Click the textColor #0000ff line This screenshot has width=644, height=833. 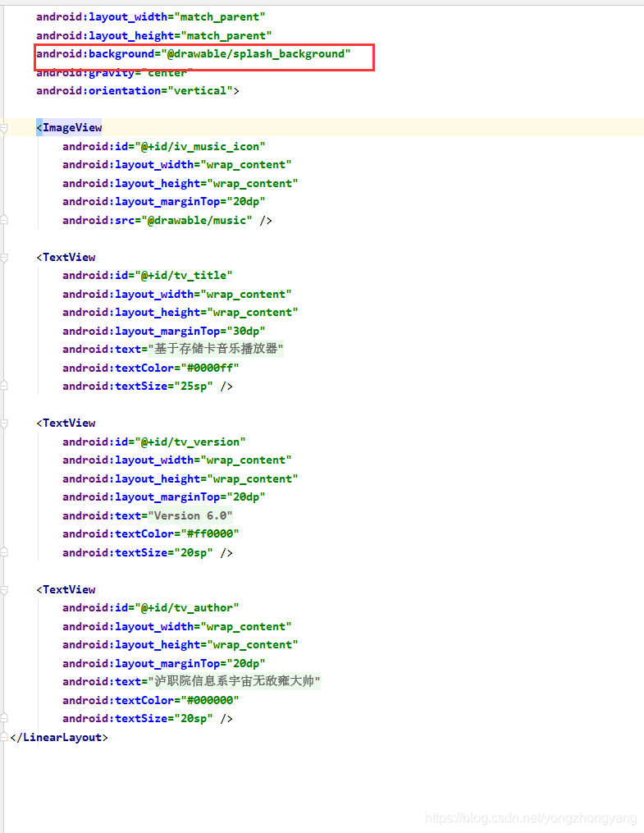150,368
